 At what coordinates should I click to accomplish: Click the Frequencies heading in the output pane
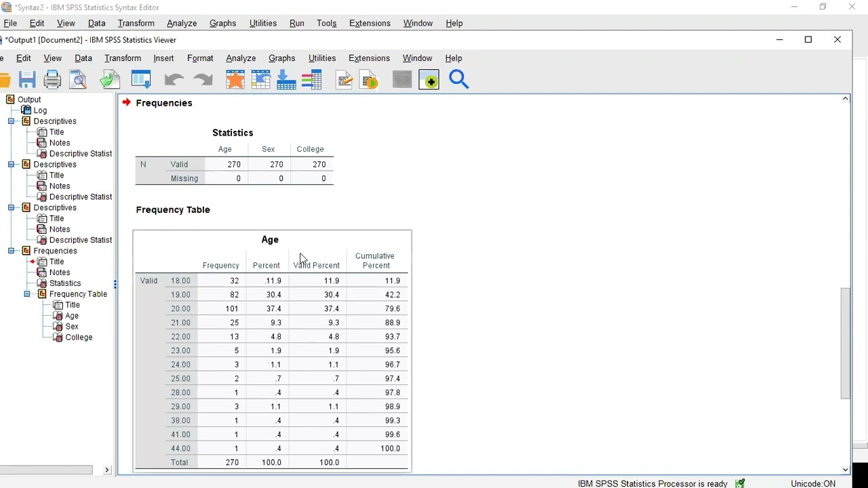[164, 103]
